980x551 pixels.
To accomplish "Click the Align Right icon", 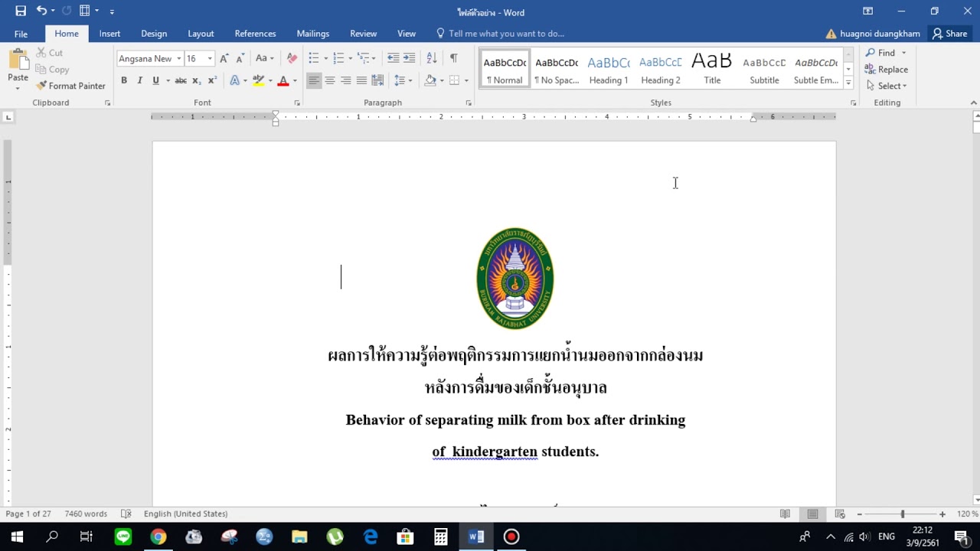I will 345,80.
